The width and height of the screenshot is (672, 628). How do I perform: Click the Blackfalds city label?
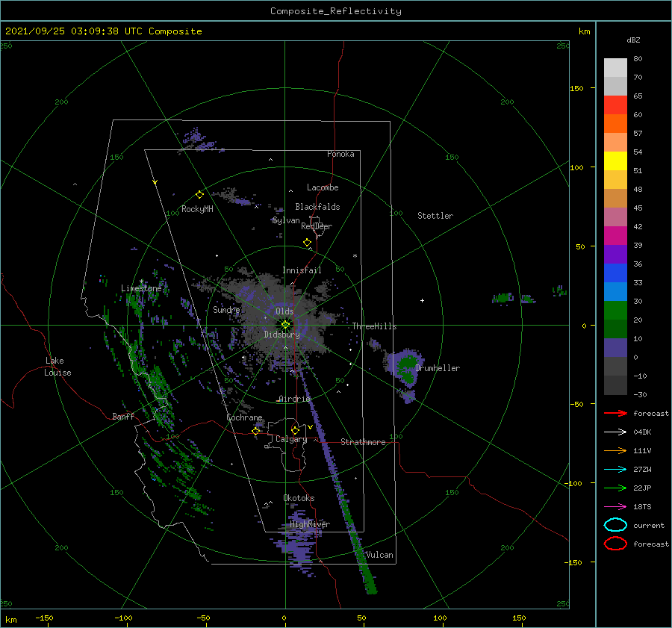[317, 207]
